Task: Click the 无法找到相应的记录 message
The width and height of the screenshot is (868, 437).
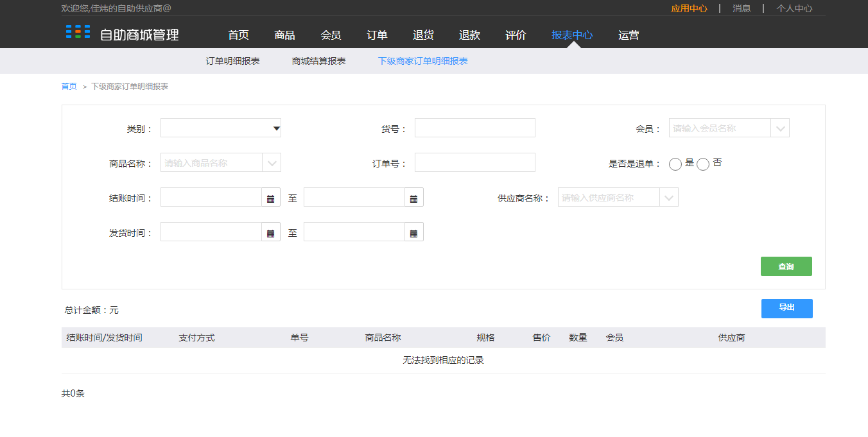Action: [443, 361]
